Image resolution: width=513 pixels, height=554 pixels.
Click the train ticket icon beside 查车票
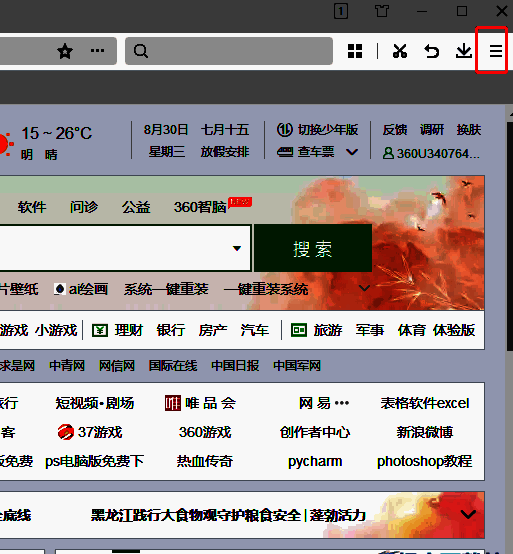285,152
